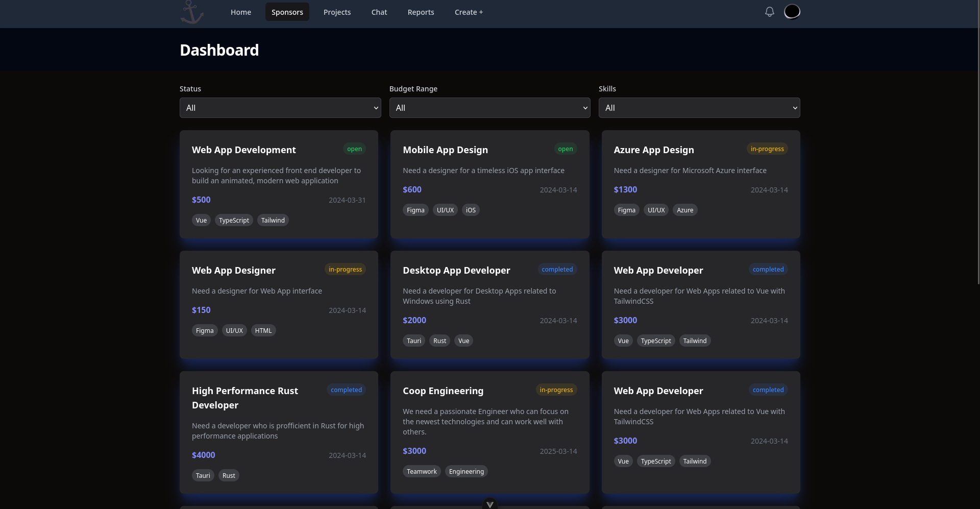Click the $150 budget amount
This screenshot has height=509, width=980.
coord(201,310)
